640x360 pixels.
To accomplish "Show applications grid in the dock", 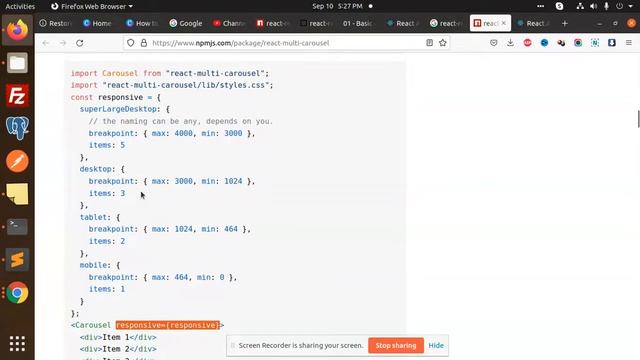I will 17,344.
